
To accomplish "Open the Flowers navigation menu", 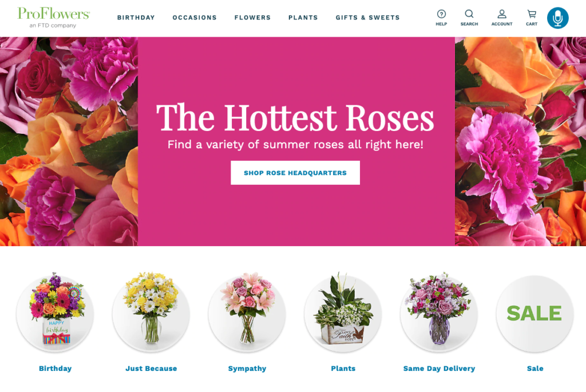I will coord(252,18).
